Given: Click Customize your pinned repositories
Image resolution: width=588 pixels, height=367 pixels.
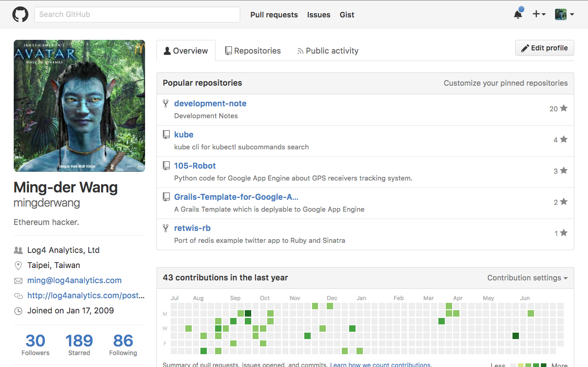Looking at the screenshot, I should click(506, 83).
